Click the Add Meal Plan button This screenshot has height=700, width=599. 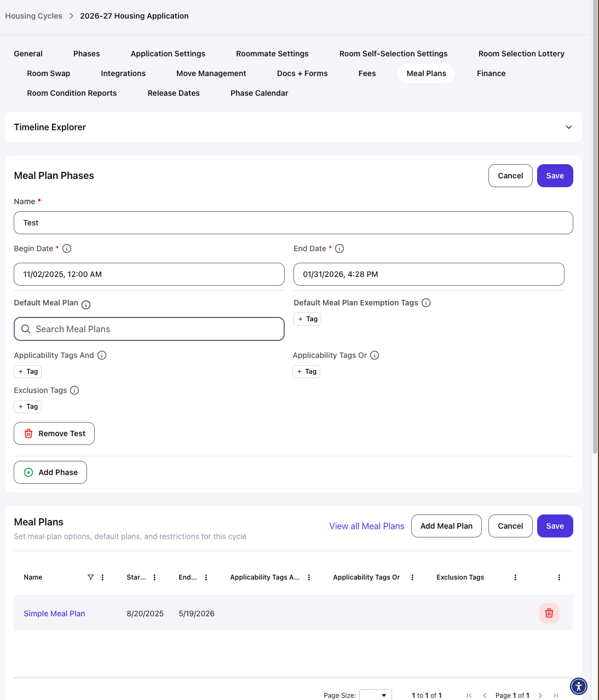click(446, 526)
